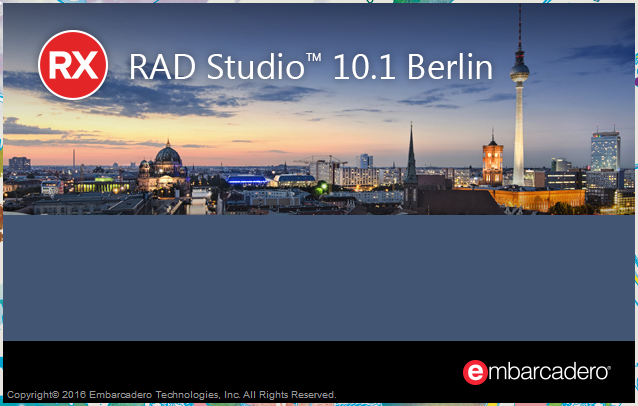Click the "RAD Studio 10.1 Berlin" title text
Screen dimensions: 638x406
(311, 66)
